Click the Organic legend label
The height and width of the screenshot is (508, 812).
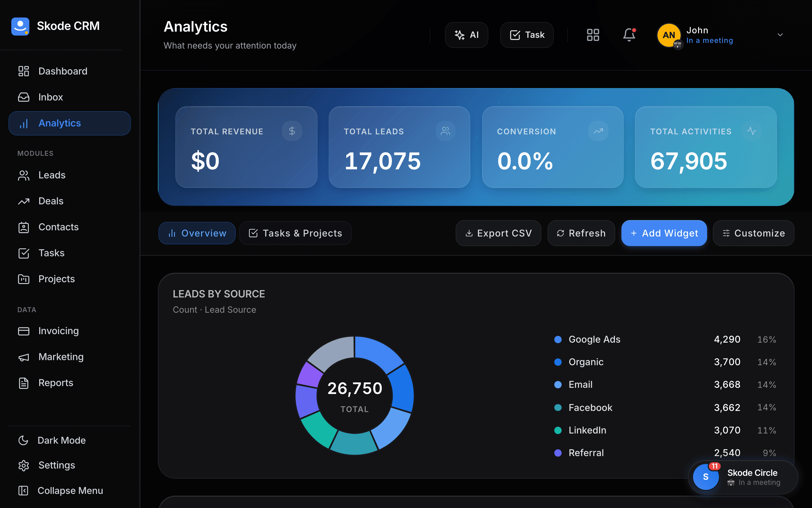click(x=586, y=362)
